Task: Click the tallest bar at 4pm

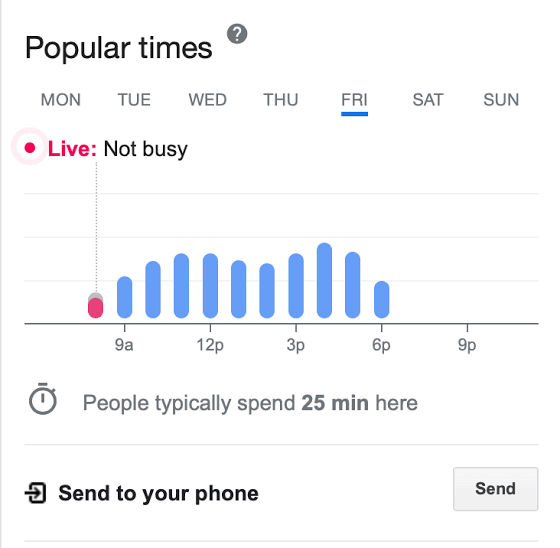Action: coord(324,280)
